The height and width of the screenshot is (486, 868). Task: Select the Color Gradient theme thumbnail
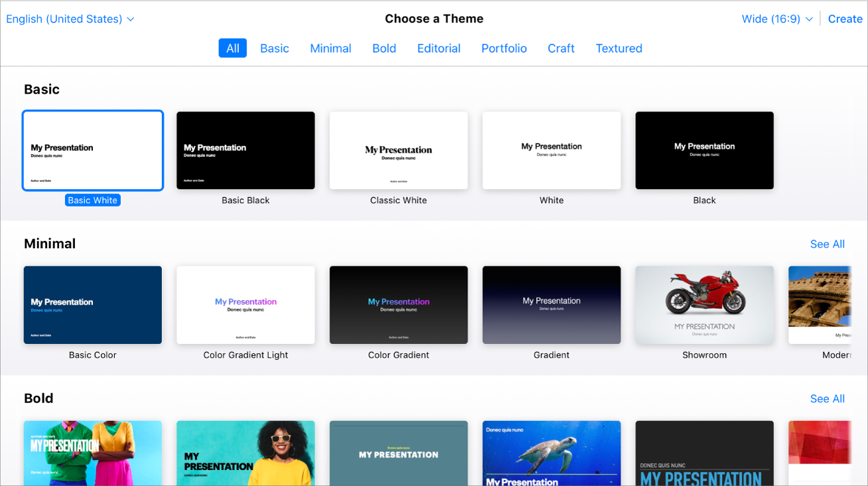point(399,305)
